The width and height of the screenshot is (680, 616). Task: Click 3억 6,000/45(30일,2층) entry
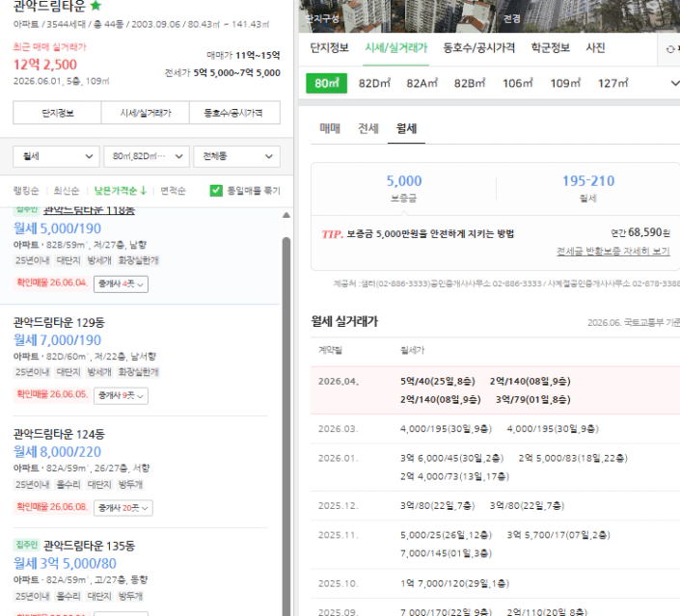click(452, 458)
